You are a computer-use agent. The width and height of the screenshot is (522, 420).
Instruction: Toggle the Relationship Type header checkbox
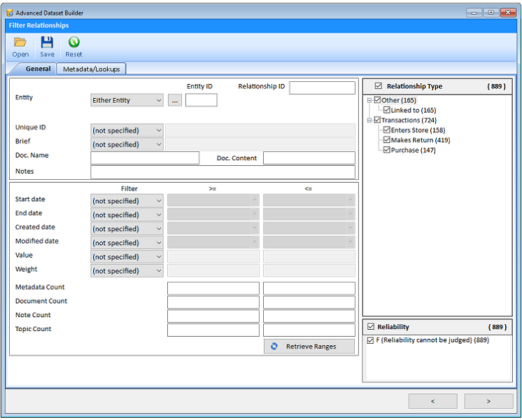(379, 86)
